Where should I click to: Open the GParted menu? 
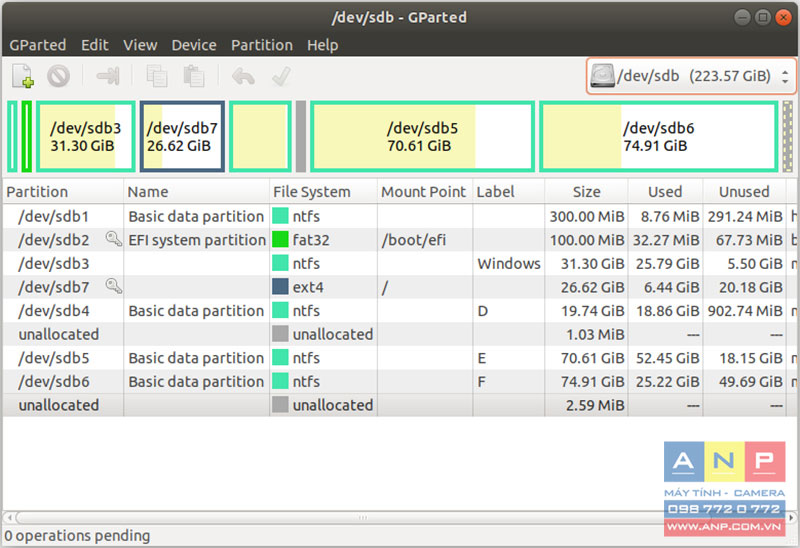point(38,45)
